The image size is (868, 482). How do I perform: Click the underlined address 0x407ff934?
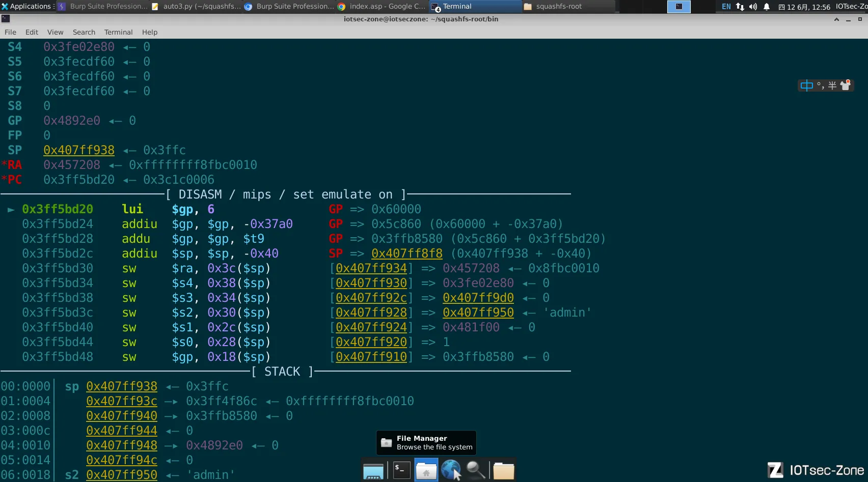pos(371,268)
